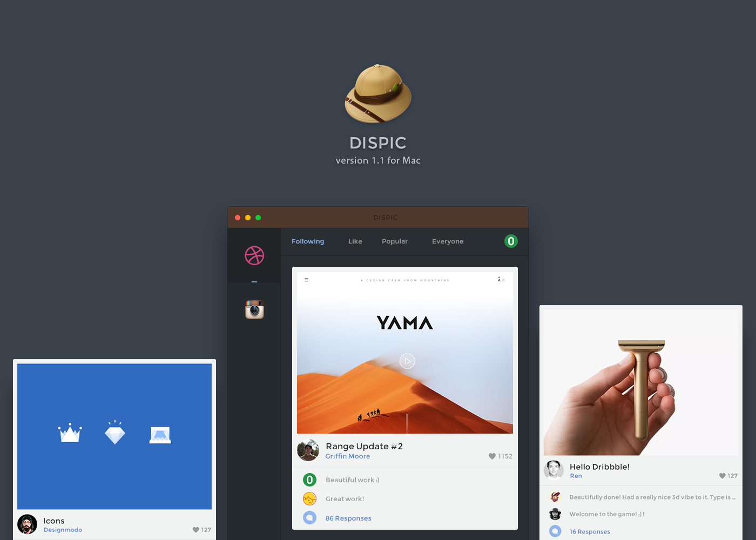Like the Hello Dribbble! shot heart

722,476
